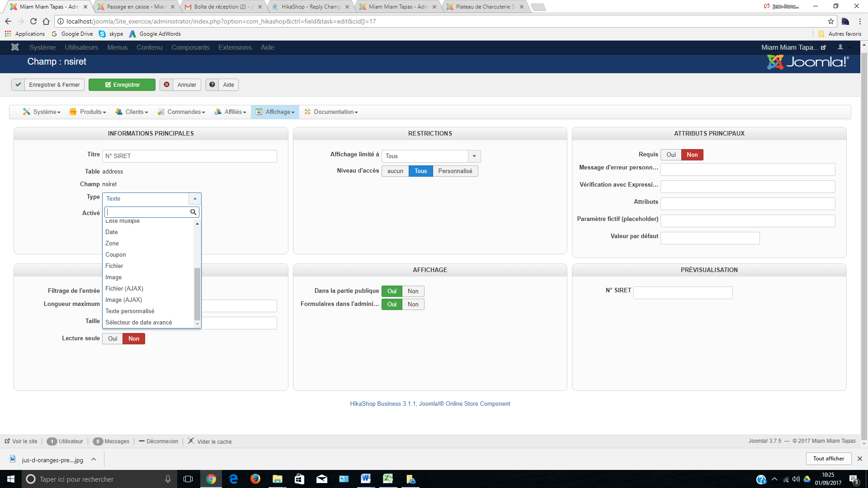868x488 pixels.
Task: Set Lecture seule to Oui
Action: click(113, 339)
